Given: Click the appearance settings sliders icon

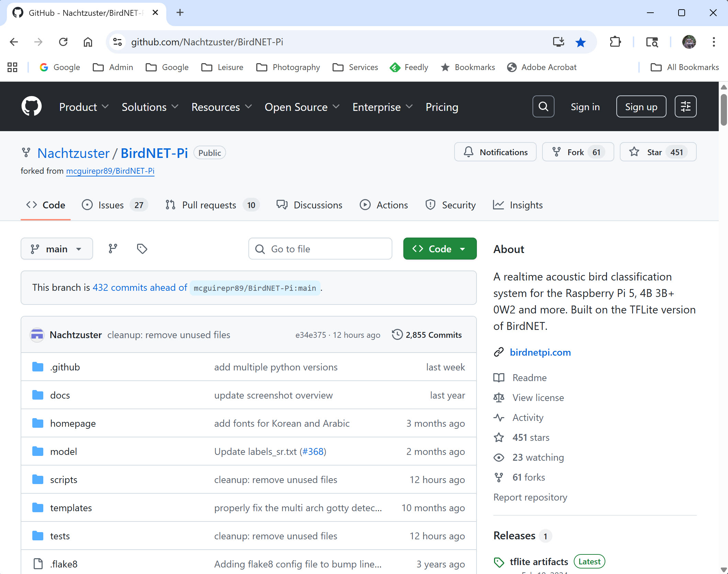Looking at the screenshot, I should 685,106.
